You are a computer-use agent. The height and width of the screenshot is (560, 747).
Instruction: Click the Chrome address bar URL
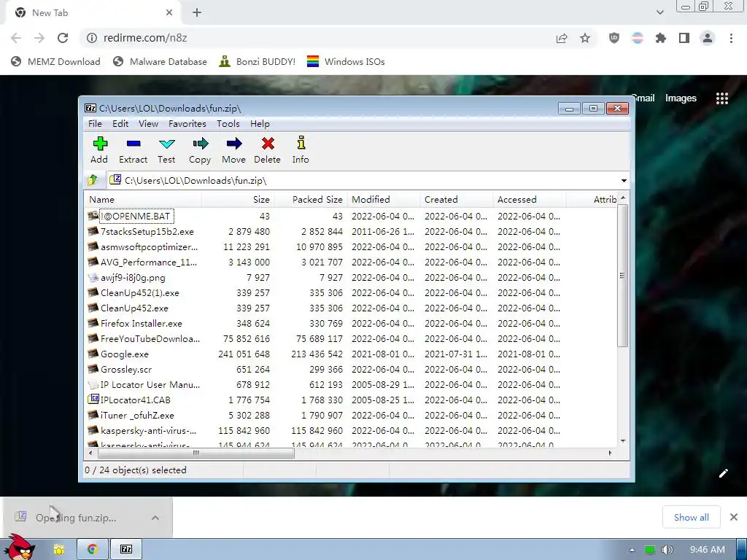tap(145, 38)
